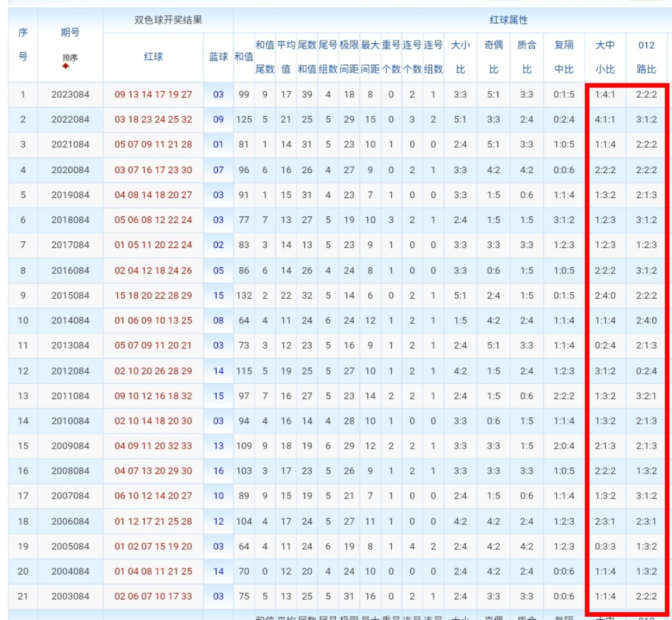The width and height of the screenshot is (672, 620).
Task: Select issue number 2023084
Action: 70,94
